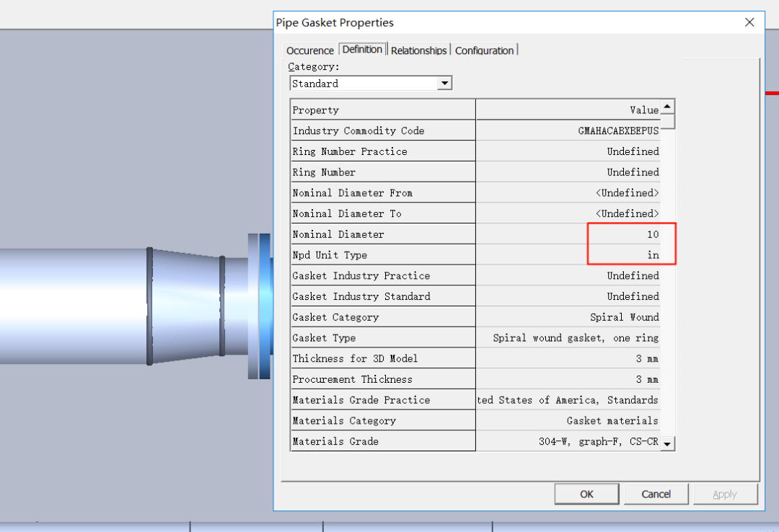Viewport: 779px width, 532px height.
Task: Click the scrollbar thumb in the property grid
Action: pos(667,121)
